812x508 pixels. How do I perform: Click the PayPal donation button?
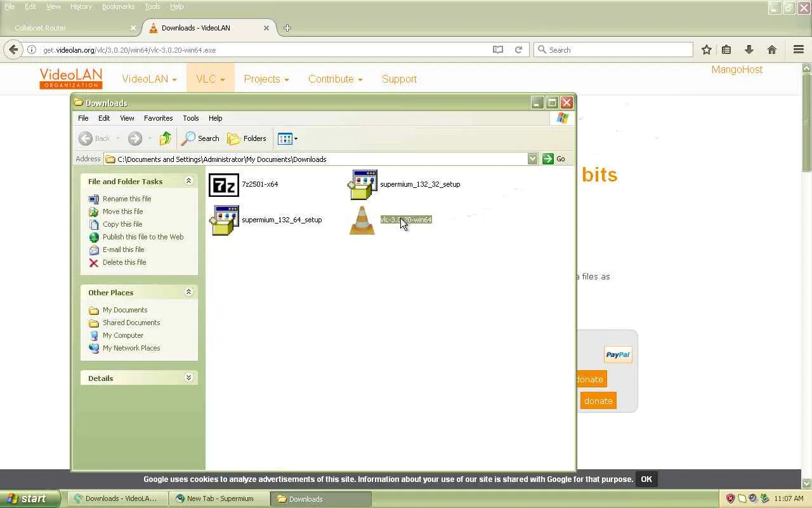[x=618, y=355]
